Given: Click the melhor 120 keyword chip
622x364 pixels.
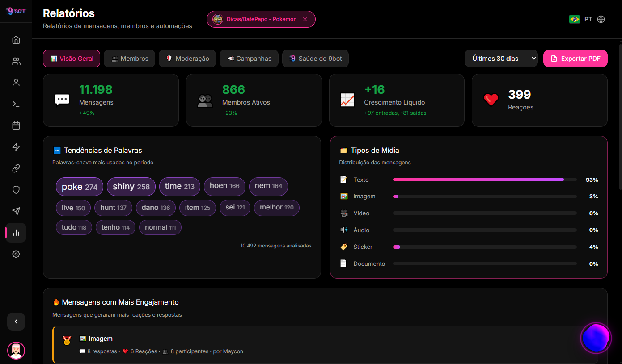Looking at the screenshot, I should (x=277, y=208).
